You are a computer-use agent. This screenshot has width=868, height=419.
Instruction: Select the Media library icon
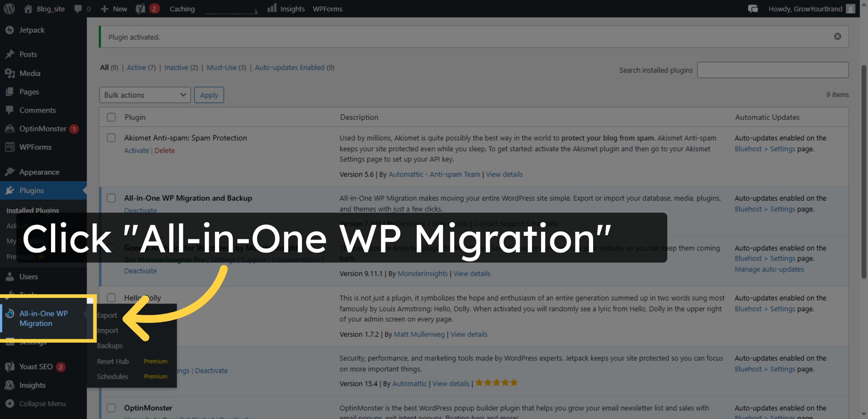[x=10, y=73]
